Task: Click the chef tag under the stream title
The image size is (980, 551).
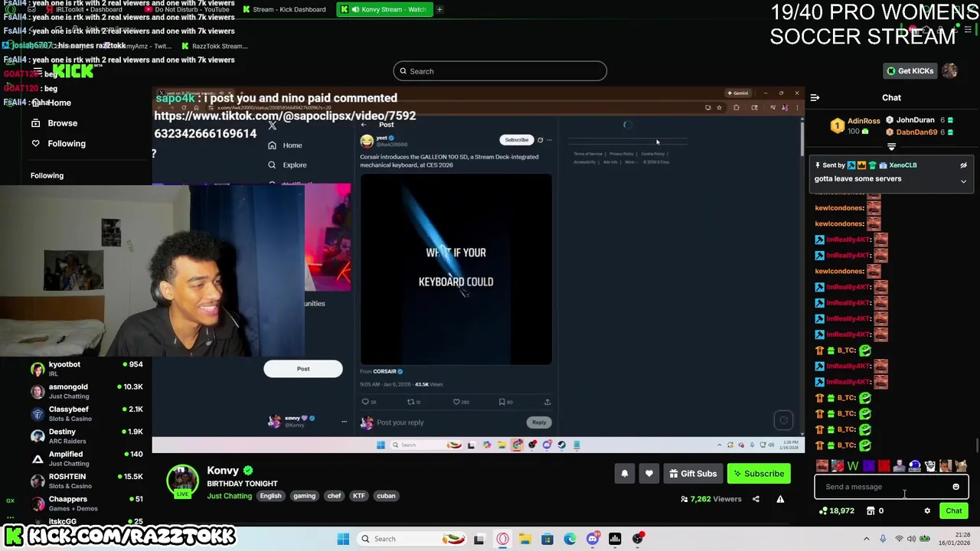Action: [x=334, y=496]
